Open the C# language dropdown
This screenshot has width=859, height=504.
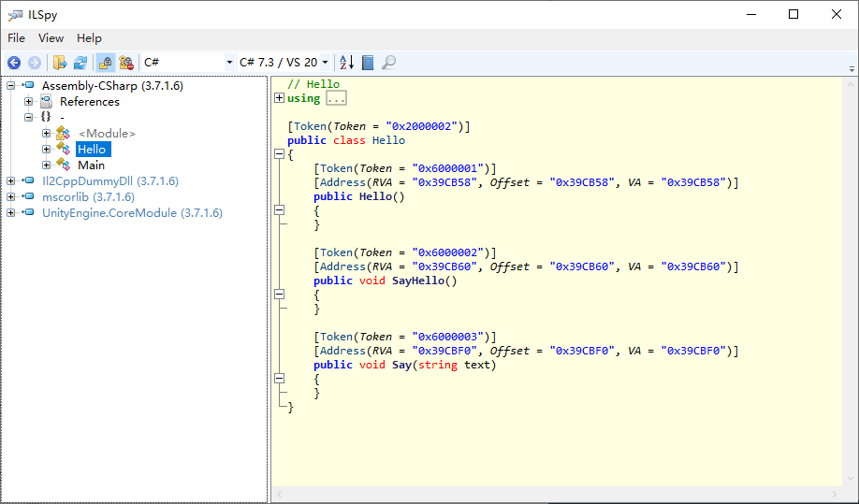coord(188,63)
